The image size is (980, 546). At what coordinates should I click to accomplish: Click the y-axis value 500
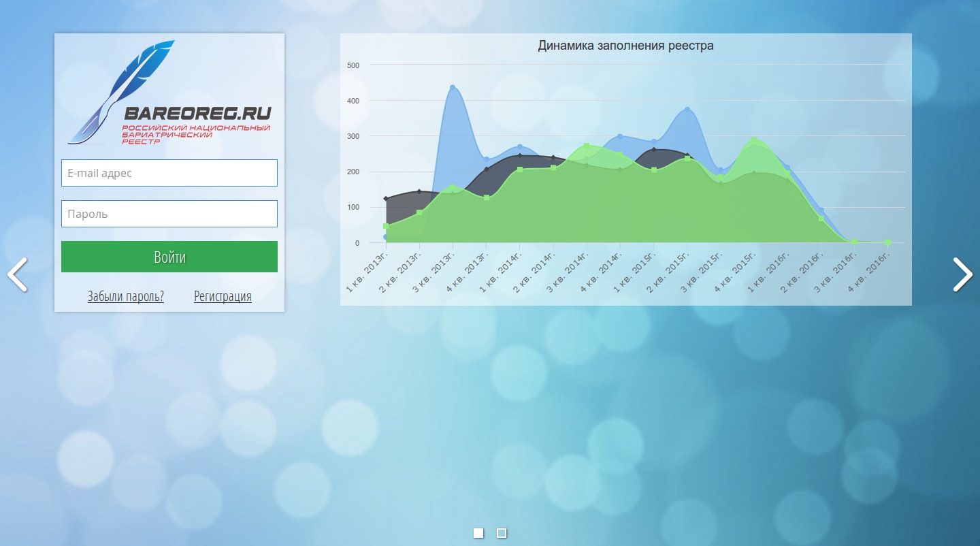(x=353, y=65)
